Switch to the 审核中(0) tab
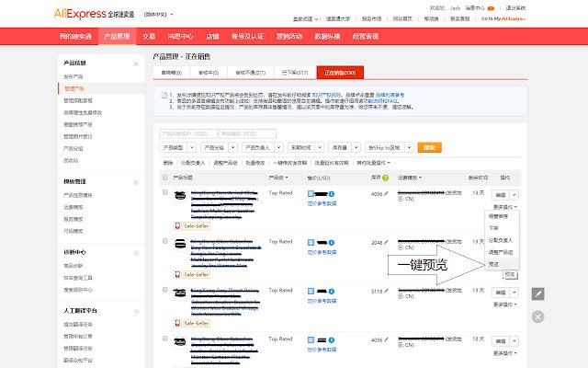Image resolution: width=588 pixels, height=368 pixels. coord(209,73)
